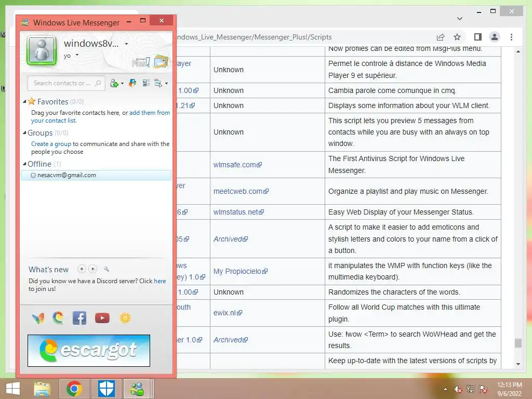Click Messenger taskbar button
Screen dimensions: 532x399
[x=137, y=389]
